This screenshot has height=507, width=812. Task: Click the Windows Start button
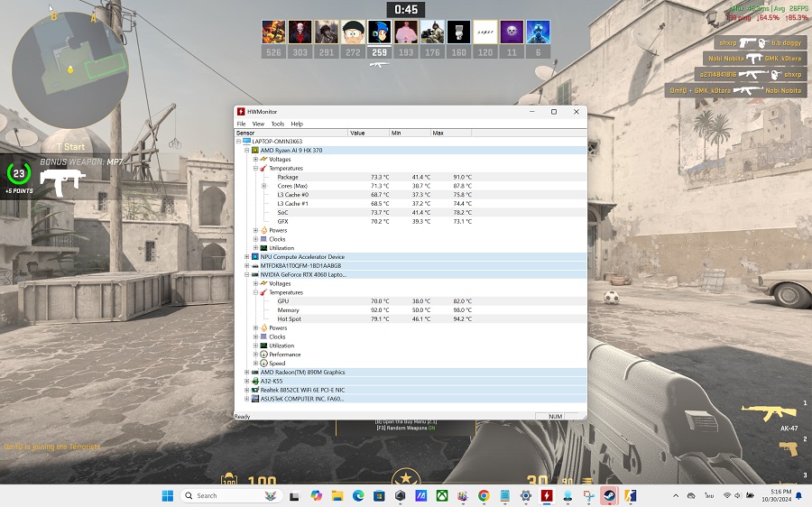point(167,495)
